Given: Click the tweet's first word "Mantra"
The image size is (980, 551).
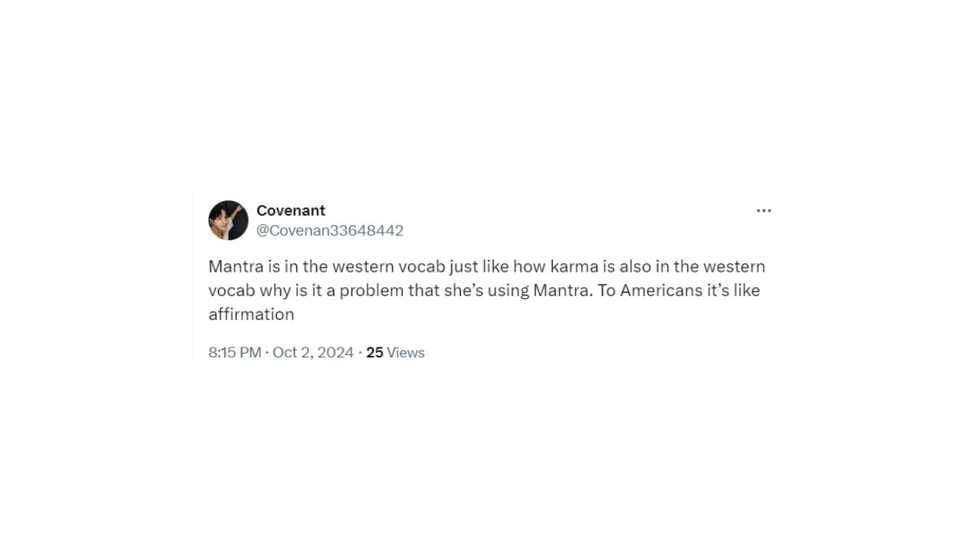Looking at the screenshot, I should coord(233,266).
